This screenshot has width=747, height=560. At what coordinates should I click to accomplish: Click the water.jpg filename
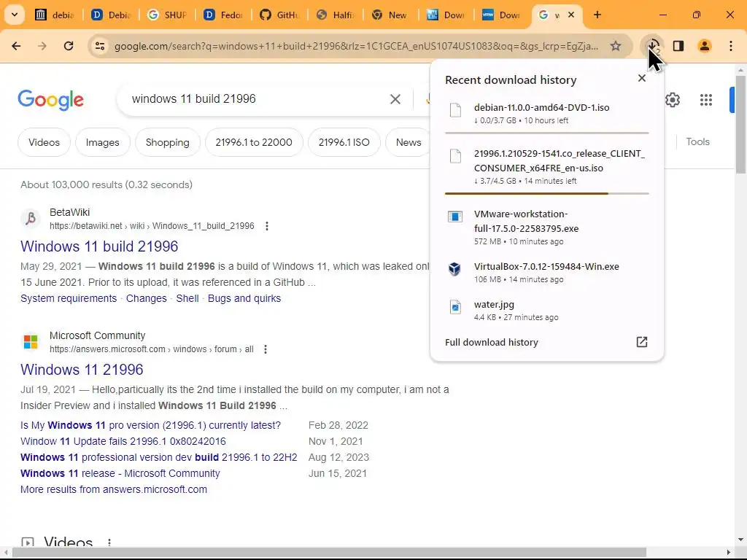[494, 305]
